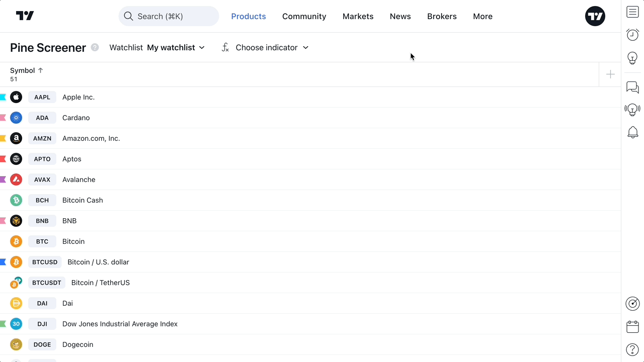644x362 pixels.
Task: Click the yellow flag on AMZN row
Action: click(x=3, y=138)
